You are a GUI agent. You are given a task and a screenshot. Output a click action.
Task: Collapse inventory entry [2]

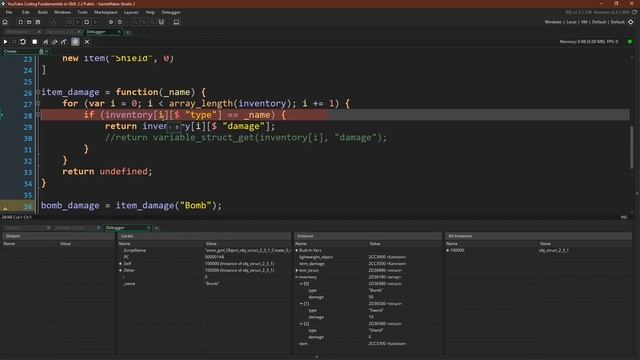[302, 324]
